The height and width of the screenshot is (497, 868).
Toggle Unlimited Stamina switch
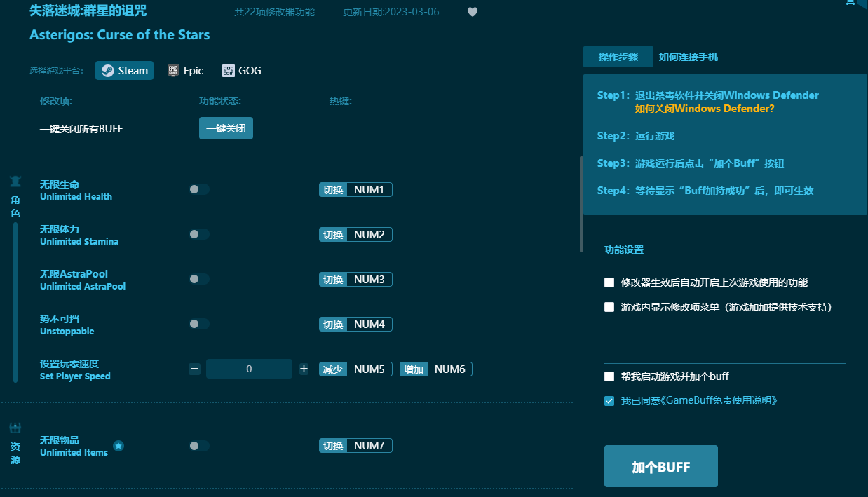click(199, 234)
